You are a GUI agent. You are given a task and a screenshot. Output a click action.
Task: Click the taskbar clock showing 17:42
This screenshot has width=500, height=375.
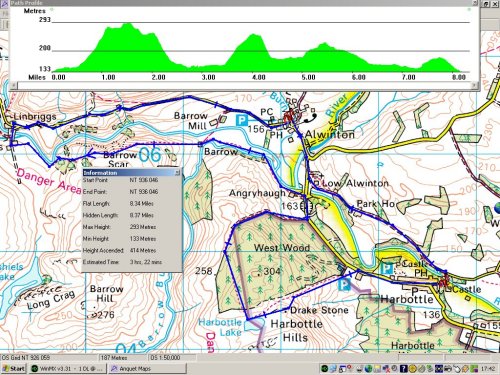488,368
